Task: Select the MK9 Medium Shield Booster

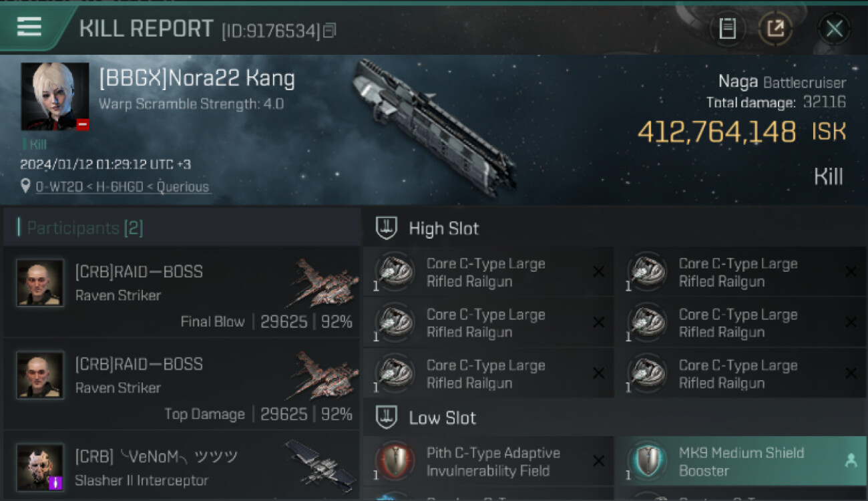Action: click(x=740, y=462)
